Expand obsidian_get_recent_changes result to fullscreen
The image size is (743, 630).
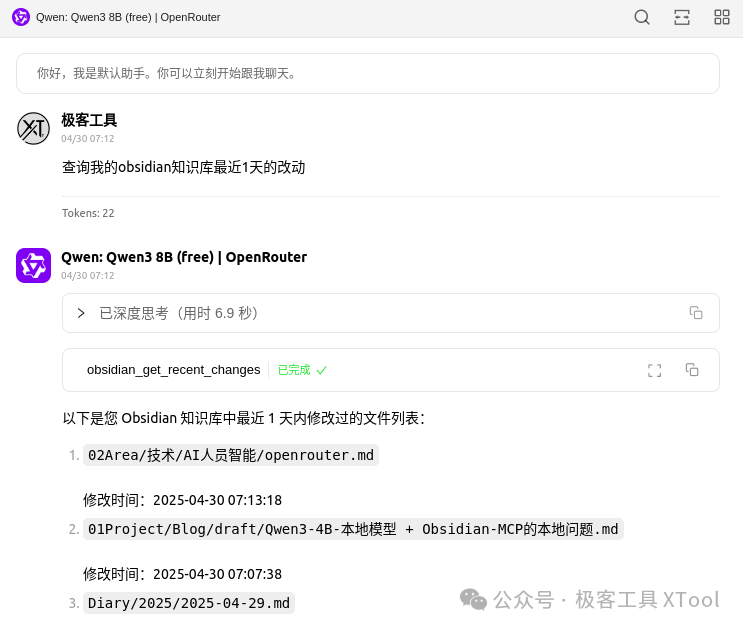click(654, 370)
